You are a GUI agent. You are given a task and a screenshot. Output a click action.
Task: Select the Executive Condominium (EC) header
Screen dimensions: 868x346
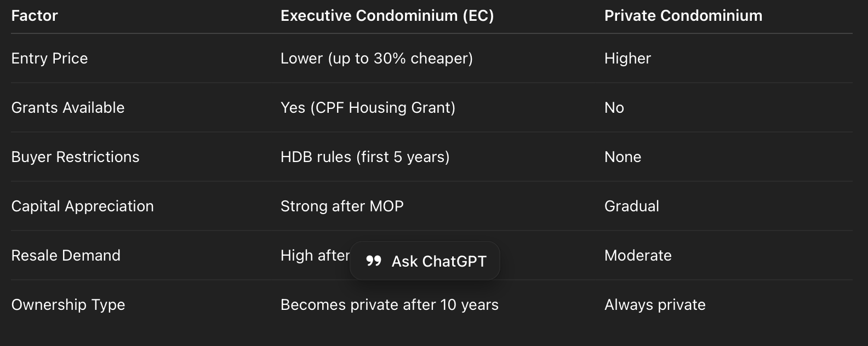[x=387, y=16]
